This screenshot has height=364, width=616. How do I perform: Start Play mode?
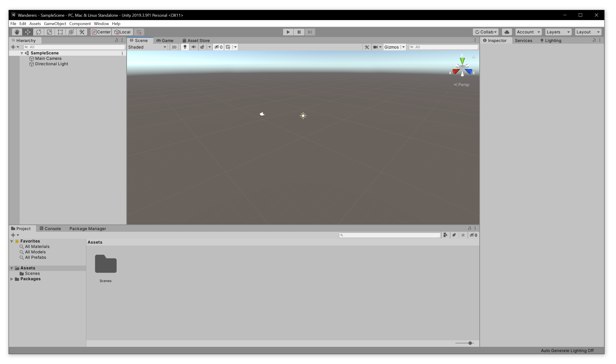(288, 32)
